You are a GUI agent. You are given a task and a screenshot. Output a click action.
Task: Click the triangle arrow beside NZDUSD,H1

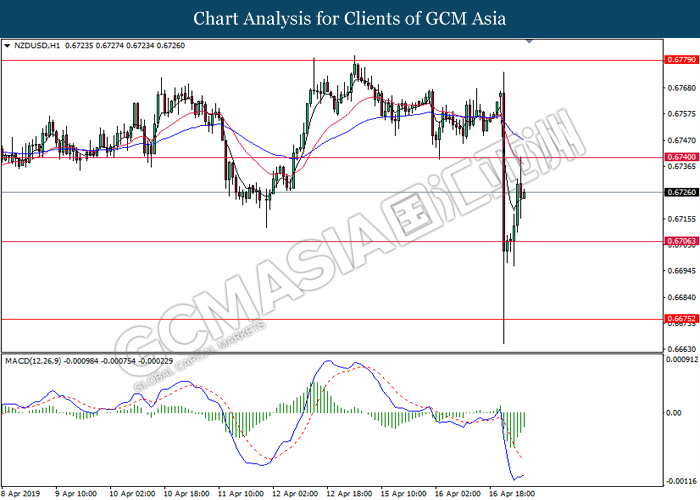pyautogui.click(x=8, y=46)
